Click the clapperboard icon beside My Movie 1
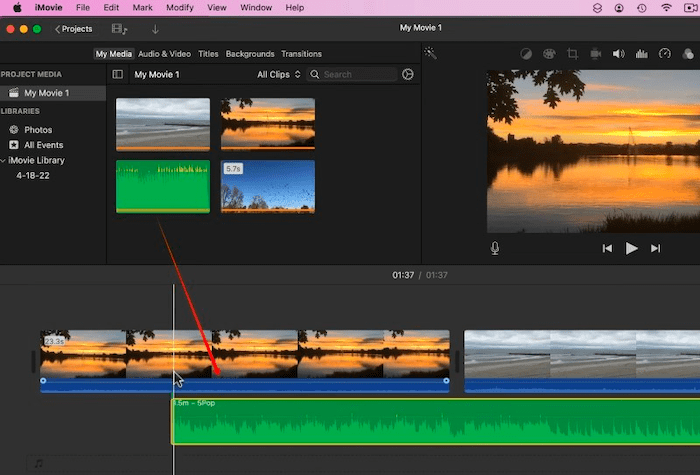This screenshot has height=475, width=700. pyautogui.click(x=14, y=93)
